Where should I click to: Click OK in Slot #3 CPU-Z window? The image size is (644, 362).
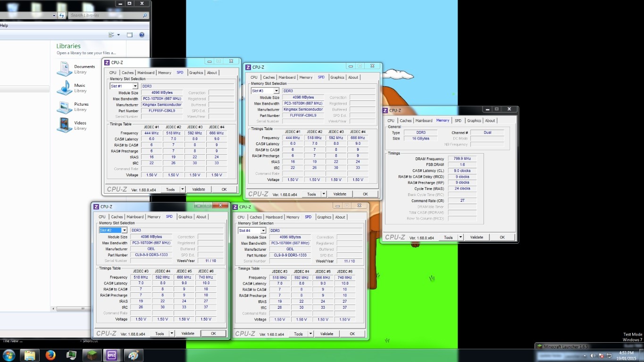365,194
